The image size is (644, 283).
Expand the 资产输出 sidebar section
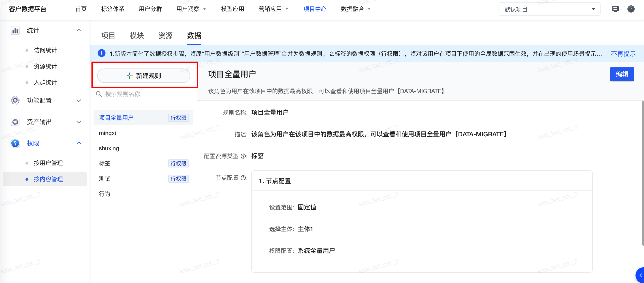(79, 122)
